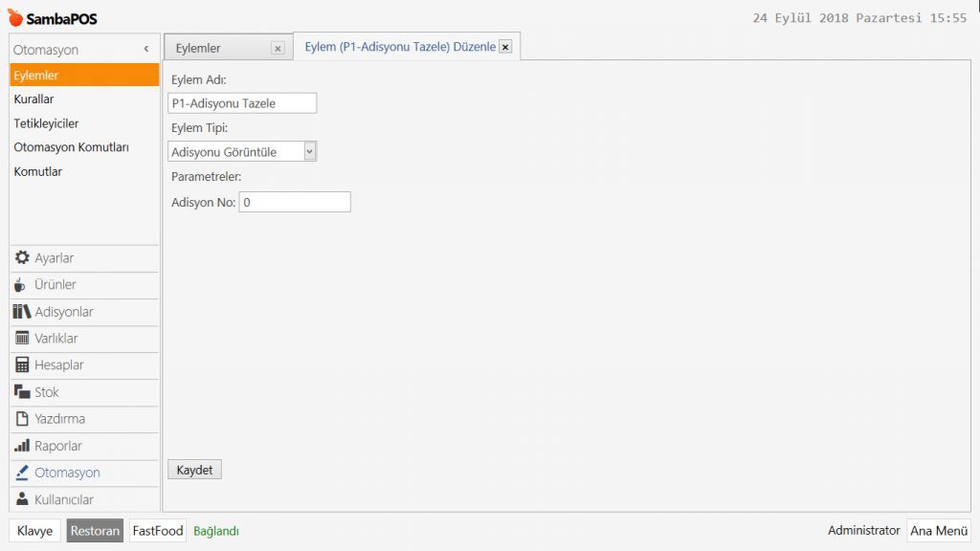Close the Eylemler tab

(x=278, y=48)
